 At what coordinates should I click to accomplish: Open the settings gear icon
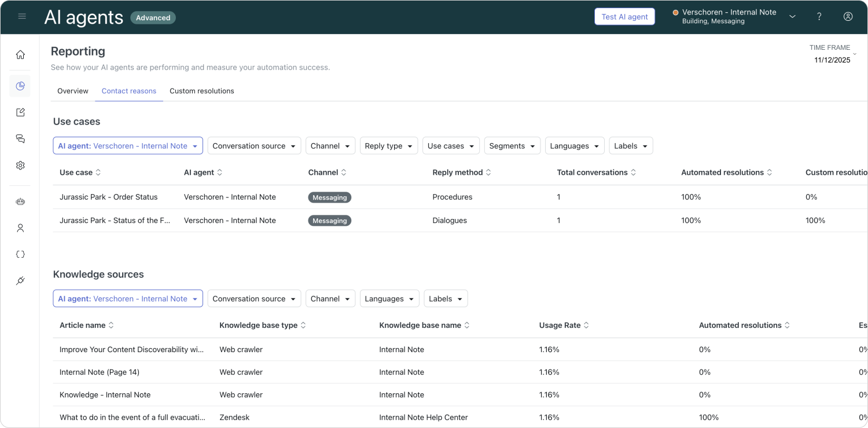20,166
